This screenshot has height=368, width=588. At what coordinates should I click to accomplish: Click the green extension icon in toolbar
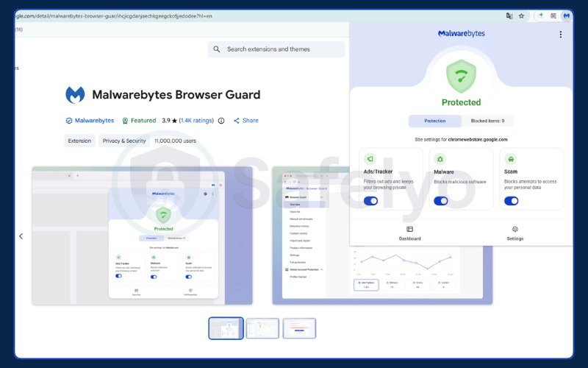click(x=541, y=15)
